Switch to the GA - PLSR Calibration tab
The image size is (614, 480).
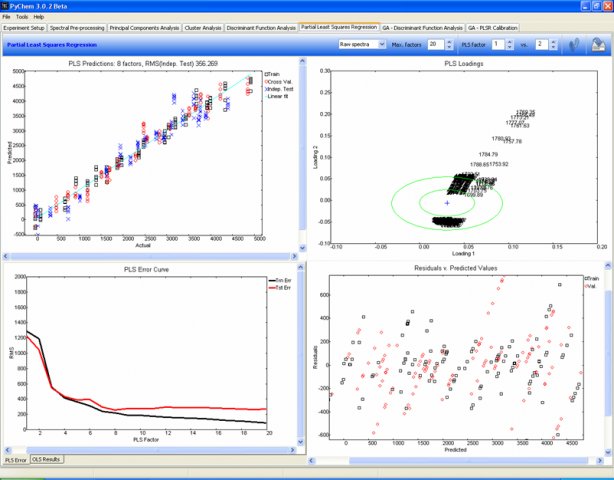tap(493, 28)
